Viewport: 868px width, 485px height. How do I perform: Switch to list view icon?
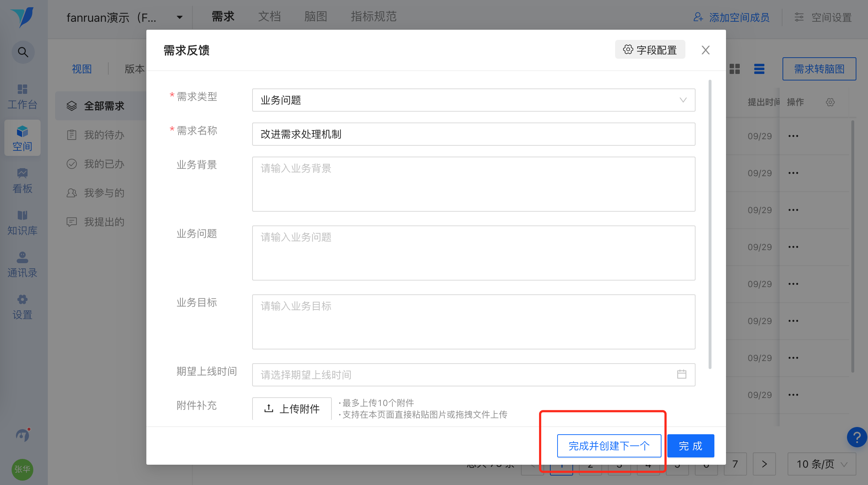pos(759,69)
